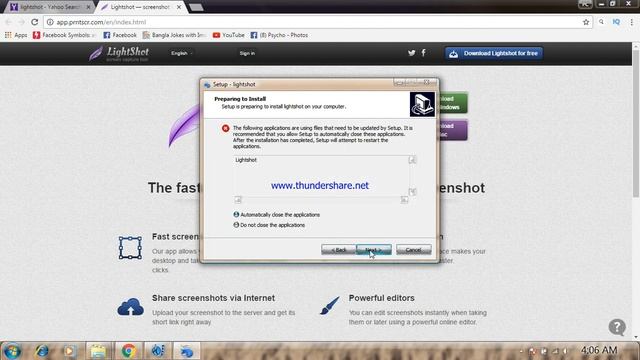Launch Internet Explorer from taskbar
Image resolution: width=640 pixels, height=360 pixels.
[42, 351]
